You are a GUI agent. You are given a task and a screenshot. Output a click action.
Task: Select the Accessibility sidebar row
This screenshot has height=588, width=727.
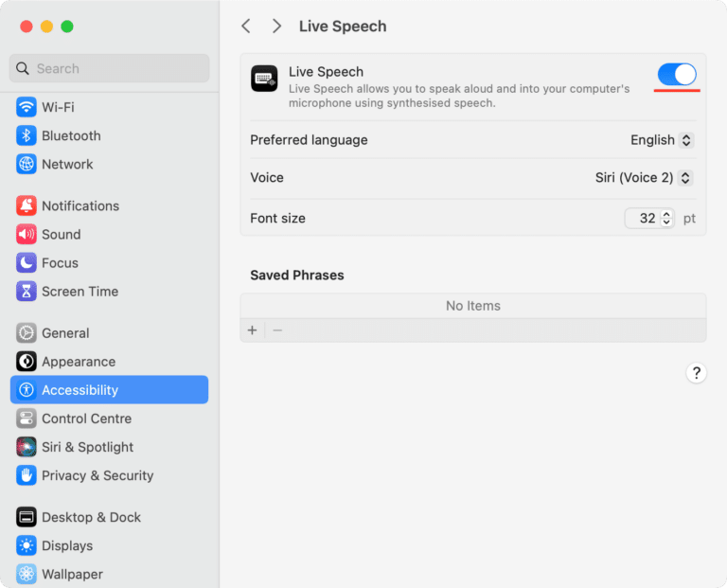(x=110, y=390)
